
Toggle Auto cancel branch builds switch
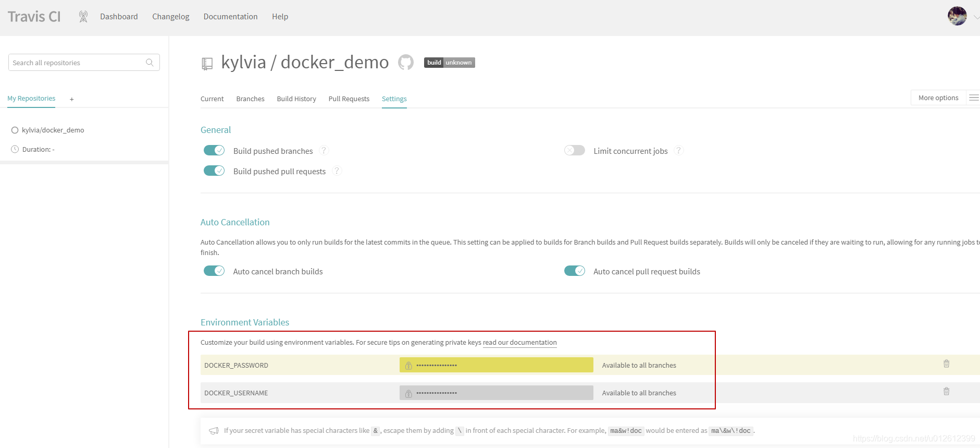point(214,271)
